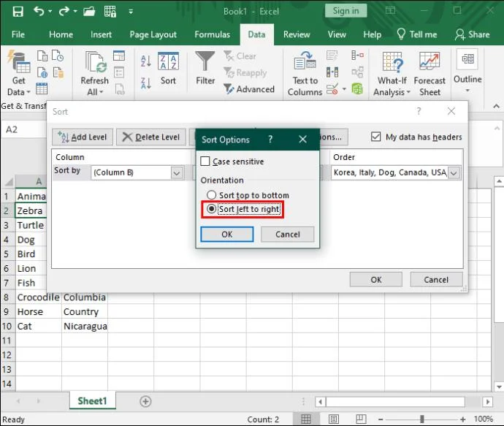This screenshot has height=426, width=504.
Task: Enable the Case sensitive checkbox
Action: click(x=205, y=161)
